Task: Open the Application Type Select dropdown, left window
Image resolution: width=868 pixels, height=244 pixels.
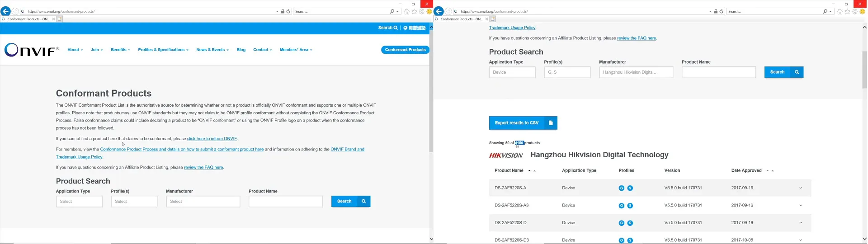Action: coord(79,202)
